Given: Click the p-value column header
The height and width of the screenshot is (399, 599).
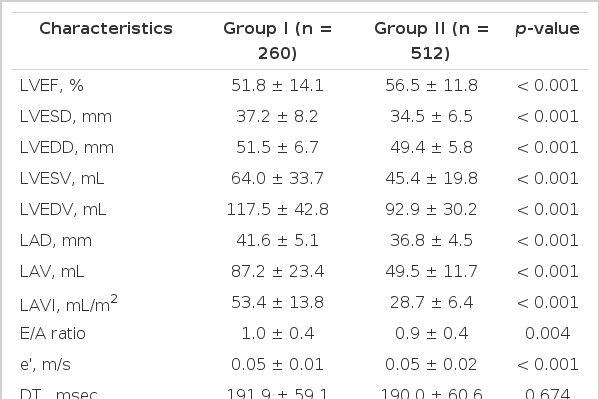Looking at the screenshot, I should coord(547,29).
